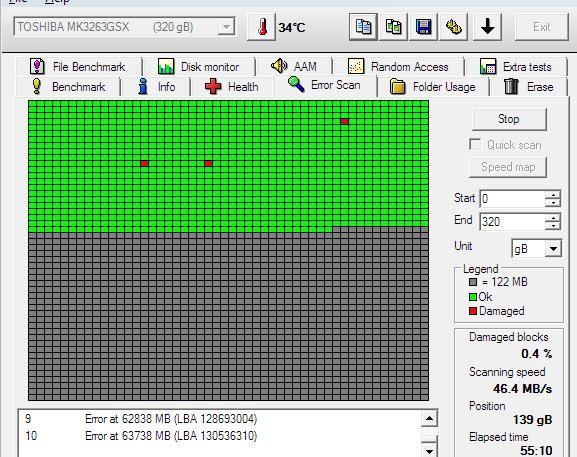Click the blue Info icon
577x457 pixels.
[143, 86]
